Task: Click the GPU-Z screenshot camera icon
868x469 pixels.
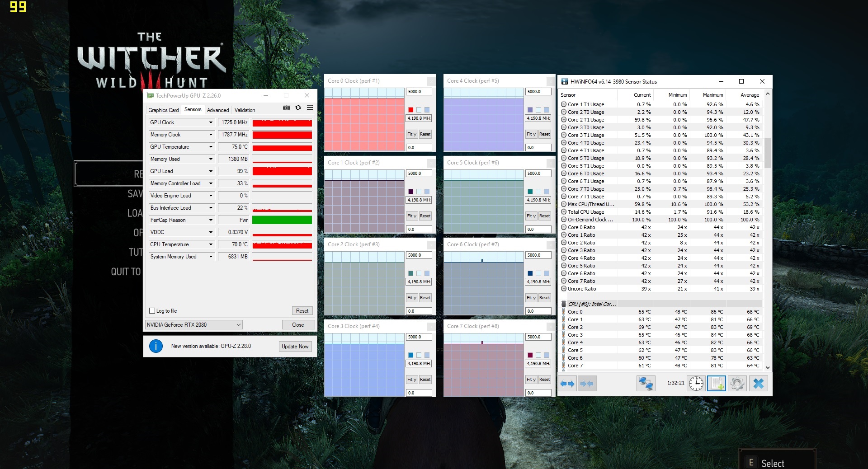Action: coord(286,108)
